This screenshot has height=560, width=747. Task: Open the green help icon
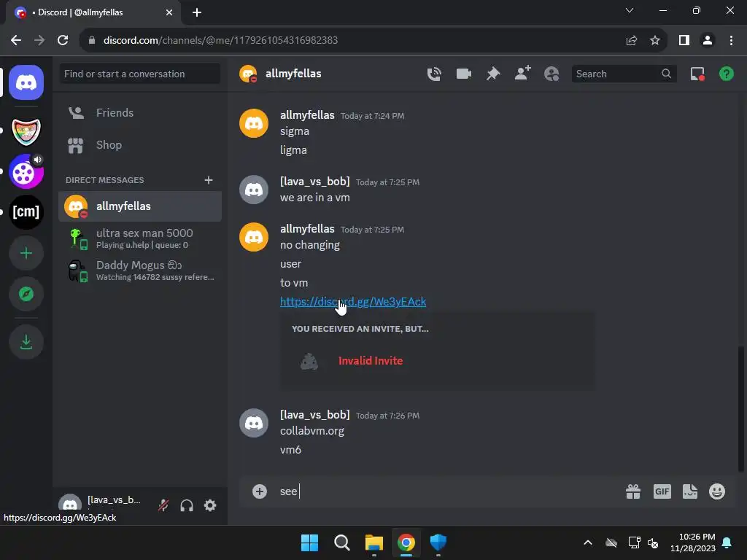coord(727,74)
